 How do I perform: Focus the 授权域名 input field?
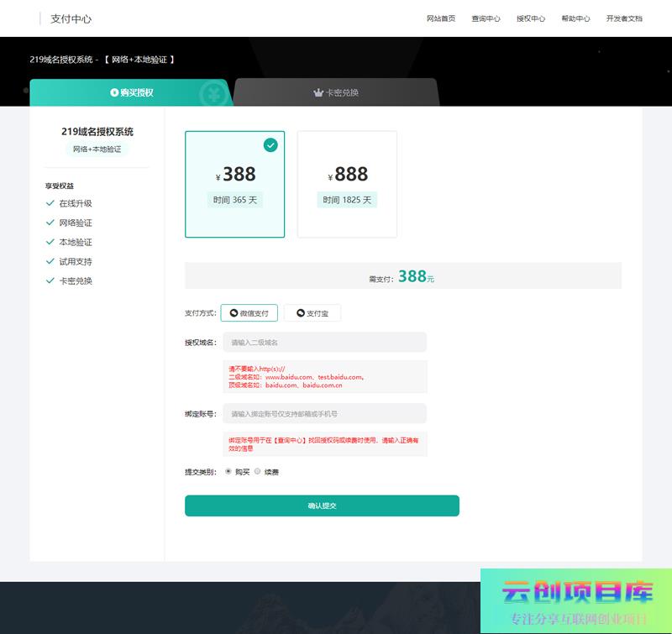point(324,342)
